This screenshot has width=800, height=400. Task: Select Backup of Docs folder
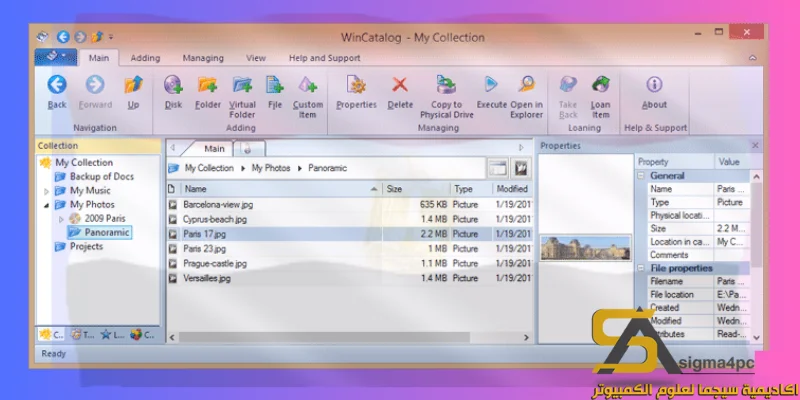tap(102, 177)
